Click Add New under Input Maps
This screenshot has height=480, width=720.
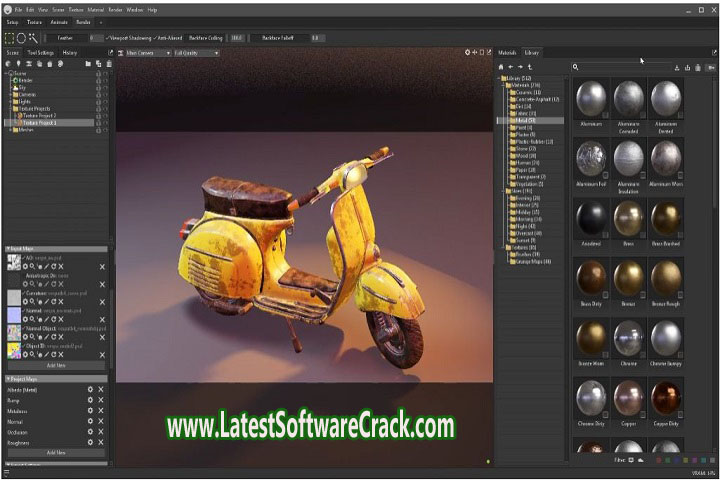[x=56, y=366]
